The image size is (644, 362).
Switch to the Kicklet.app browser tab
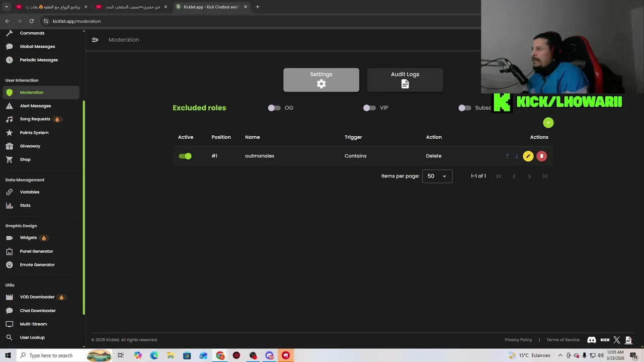click(x=211, y=7)
